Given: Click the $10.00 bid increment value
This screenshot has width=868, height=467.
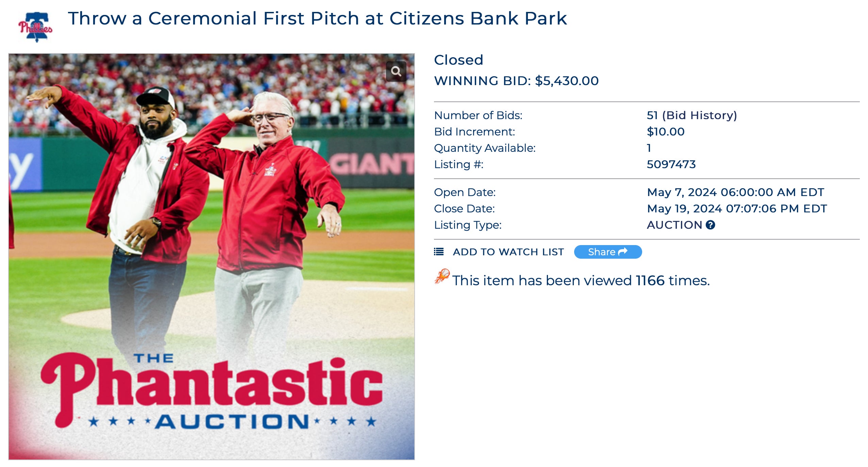Looking at the screenshot, I should (x=665, y=132).
